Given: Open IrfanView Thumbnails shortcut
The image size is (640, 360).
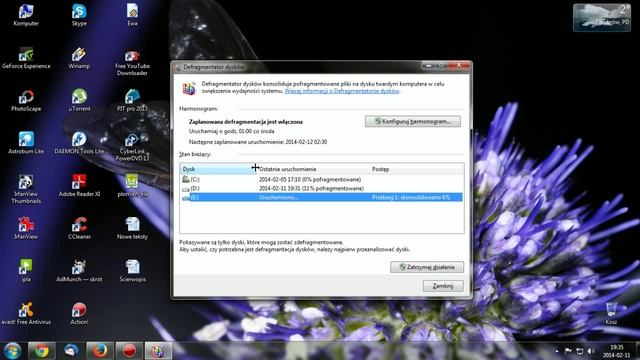Looking at the screenshot, I should coord(26,190).
